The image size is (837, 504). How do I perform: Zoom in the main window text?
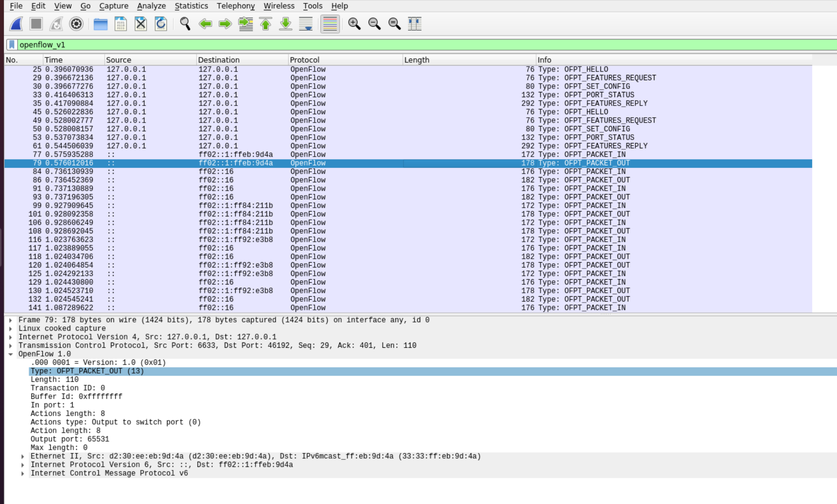[x=354, y=24]
